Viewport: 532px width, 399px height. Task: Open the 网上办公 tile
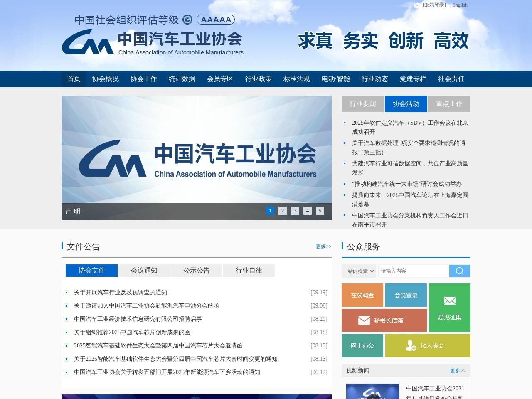pos(362,346)
